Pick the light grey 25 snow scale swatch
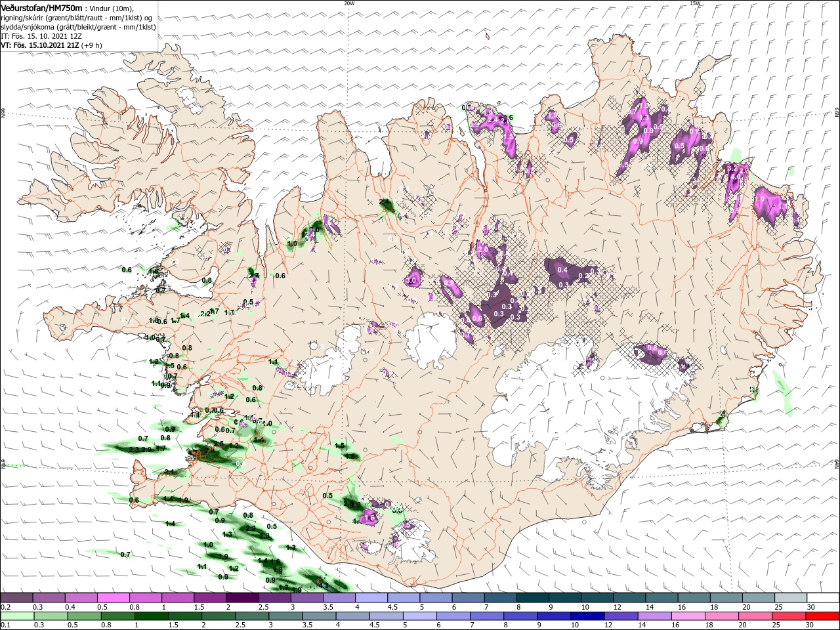The height and width of the screenshot is (630, 840). pyautogui.click(x=791, y=598)
